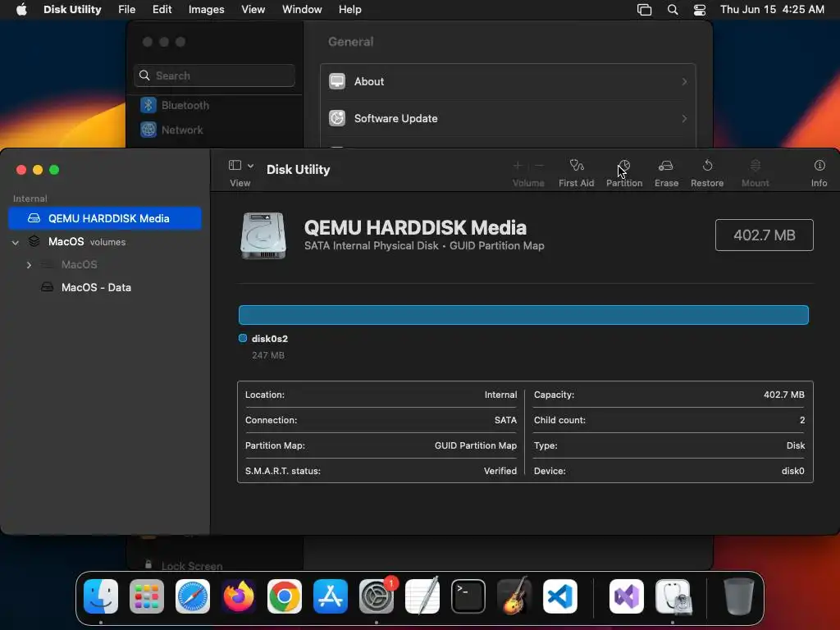Viewport: 840px width, 630px height.
Task: Click the blue disk0s2 partition bar
Action: point(523,315)
